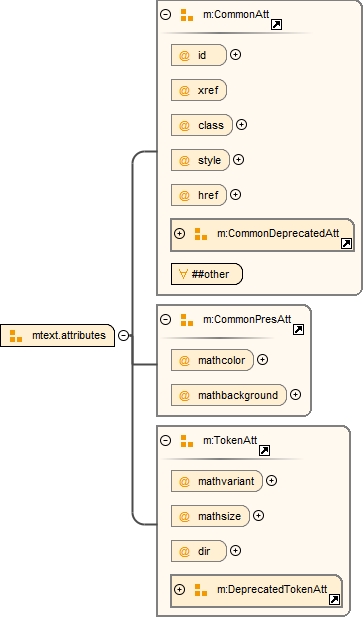Image resolution: width=364 pixels, height=618 pixels.
Task: Click the m:CommonPresAtt reference arrow icon
Action: (x=299, y=329)
